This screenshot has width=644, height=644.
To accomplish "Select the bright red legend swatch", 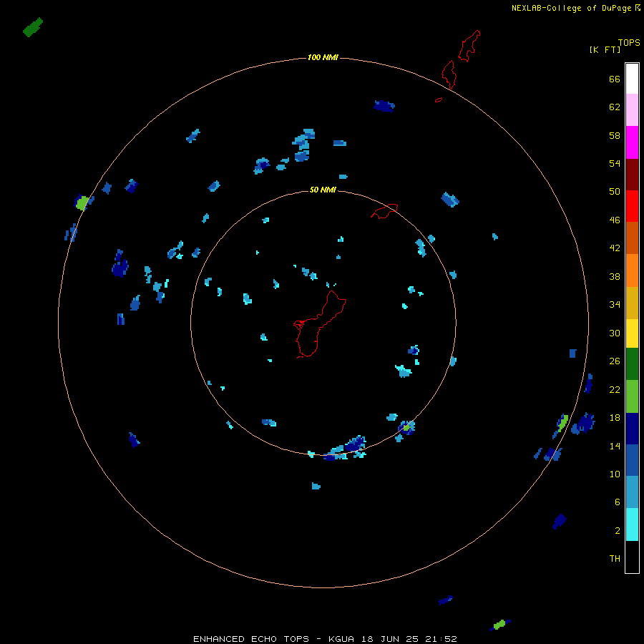I will pyautogui.click(x=632, y=206).
